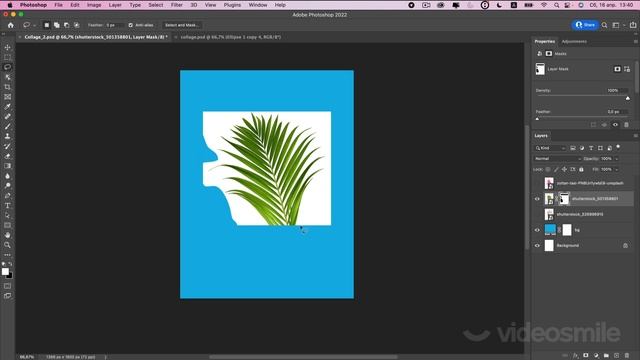Go to the Home screen icon
The width and height of the screenshot is (640, 360).
11,25
